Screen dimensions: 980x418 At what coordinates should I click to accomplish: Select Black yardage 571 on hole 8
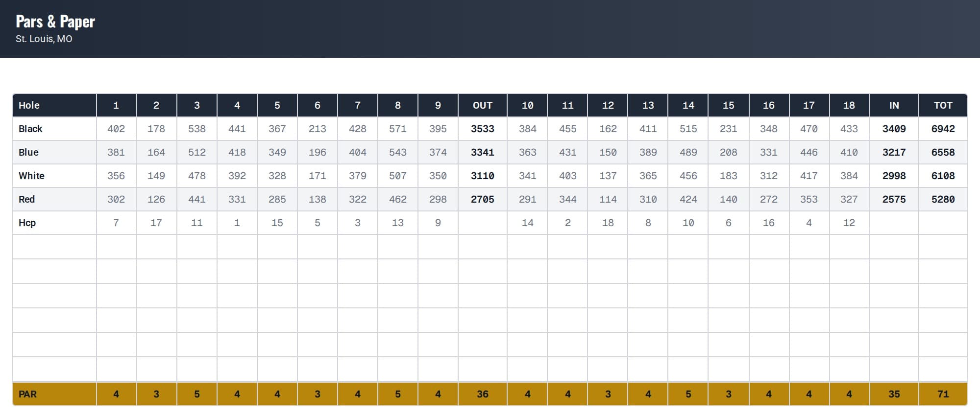(x=398, y=129)
